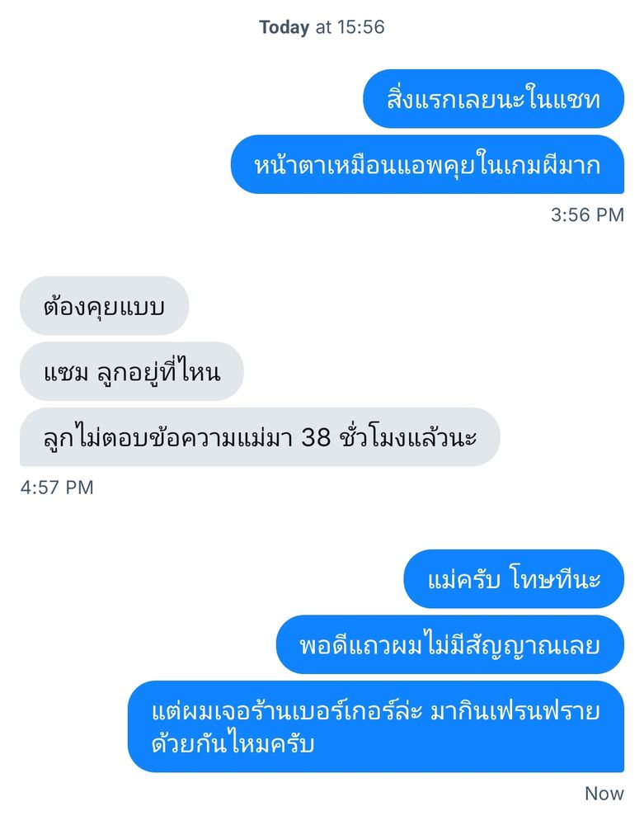Click 'โทษทีนะ' in the blue bubble
Image resolution: width=644 pixels, height=825 pixels.
point(556,579)
